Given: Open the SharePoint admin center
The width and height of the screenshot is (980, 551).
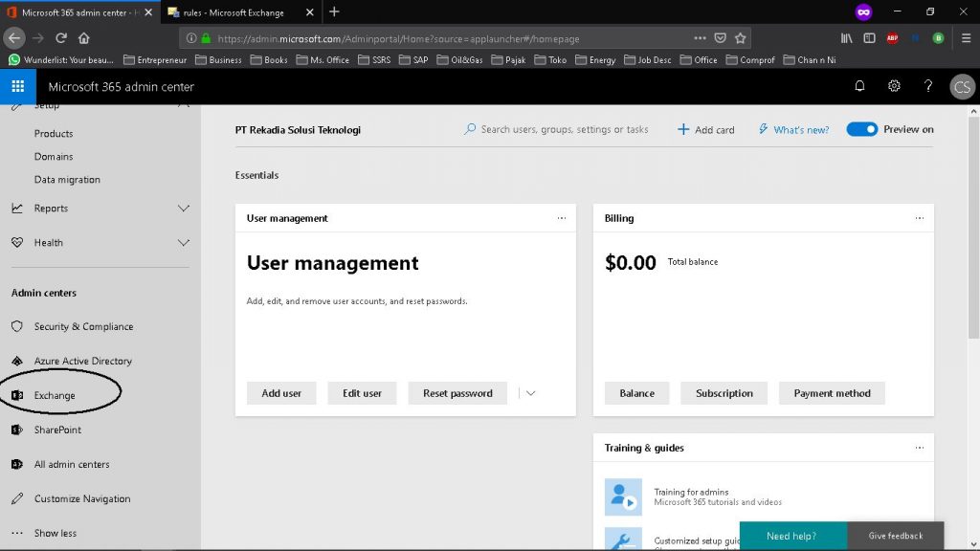Looking at the screenshot, I should pos(57,430).
